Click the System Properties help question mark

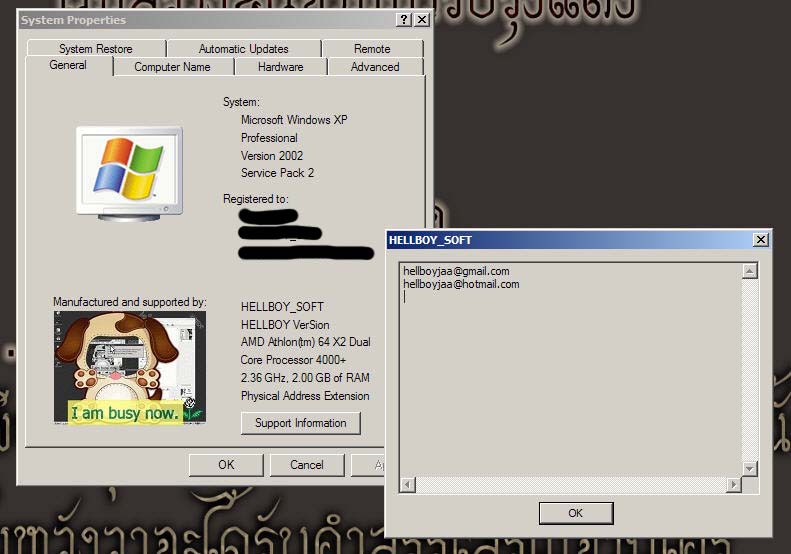pos(404,20)
